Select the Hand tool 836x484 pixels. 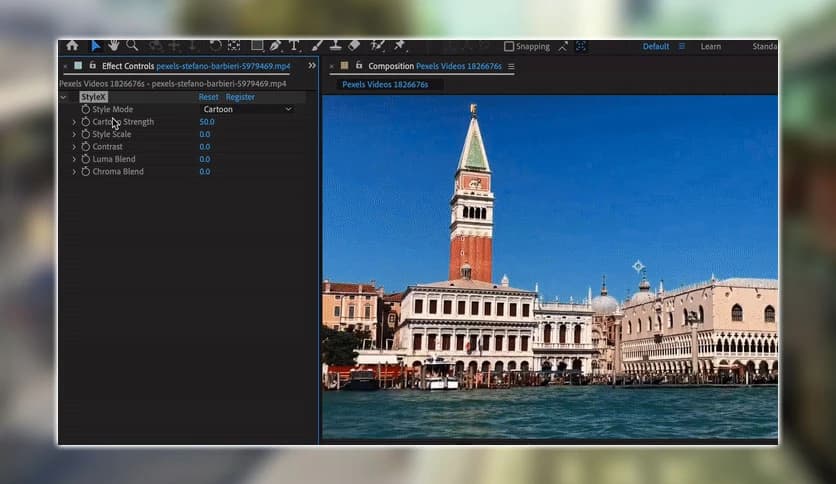coord(114,46)
